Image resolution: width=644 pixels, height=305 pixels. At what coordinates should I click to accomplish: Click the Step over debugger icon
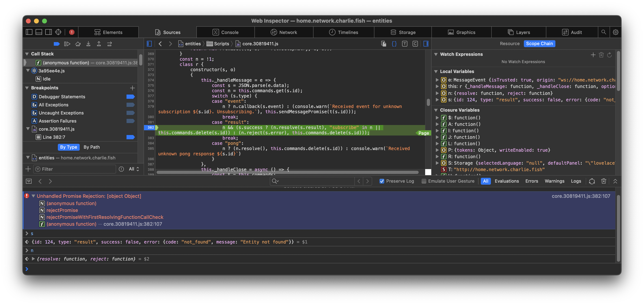point(78,44)
